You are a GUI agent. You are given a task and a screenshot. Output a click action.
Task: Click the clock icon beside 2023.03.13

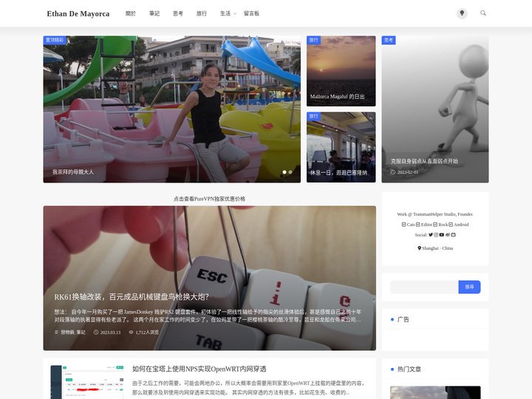click(96, 332)
